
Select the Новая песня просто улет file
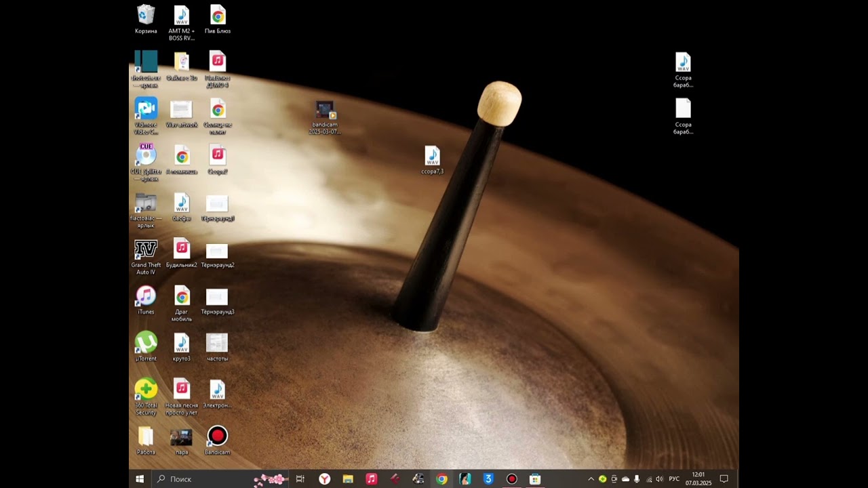[182, 396]
